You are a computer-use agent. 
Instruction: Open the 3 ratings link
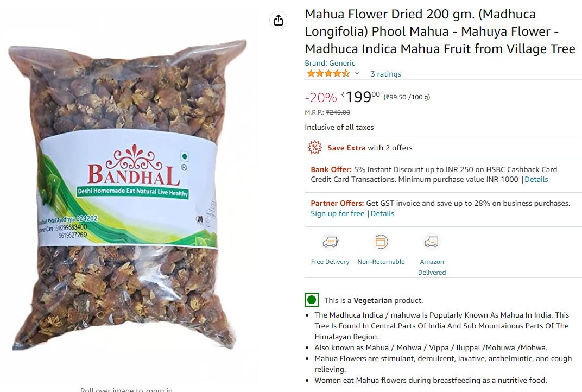coord(385,74)
